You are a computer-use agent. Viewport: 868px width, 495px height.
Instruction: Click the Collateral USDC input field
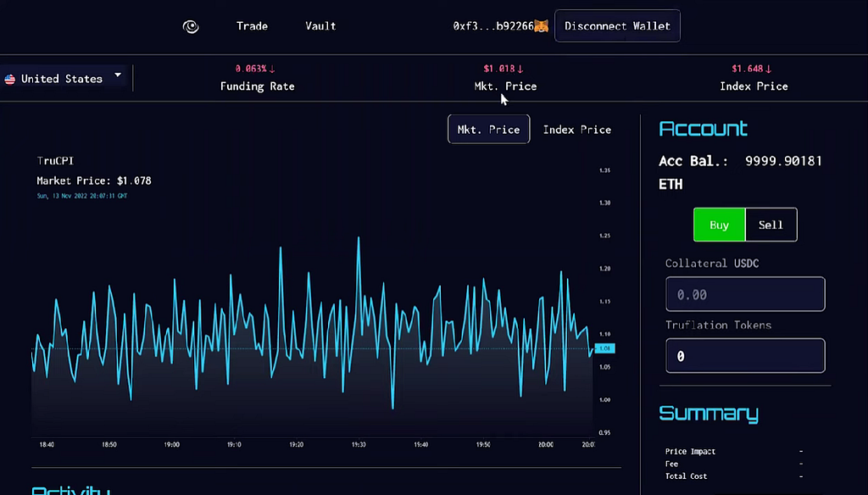[745, 294]
